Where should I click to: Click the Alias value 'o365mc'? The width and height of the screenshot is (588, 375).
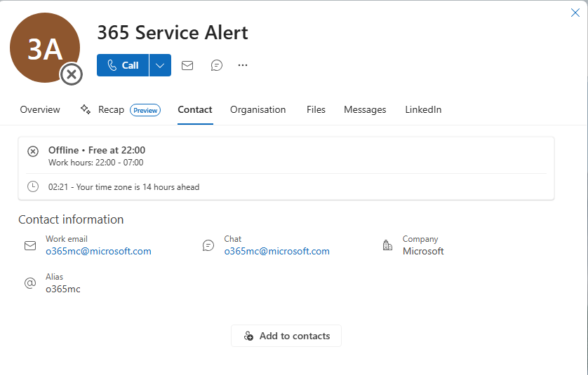[x=63, y=289]
